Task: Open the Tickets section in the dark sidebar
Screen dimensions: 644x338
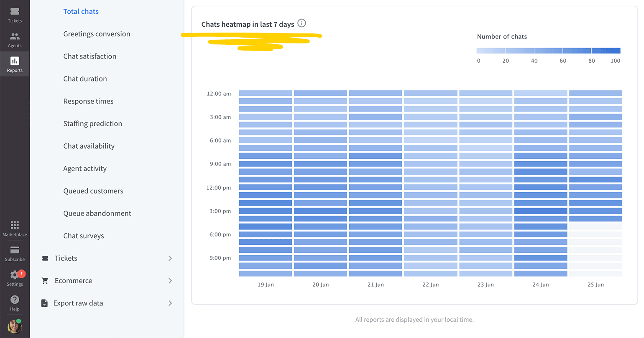Action: click(x=15, y=15)
